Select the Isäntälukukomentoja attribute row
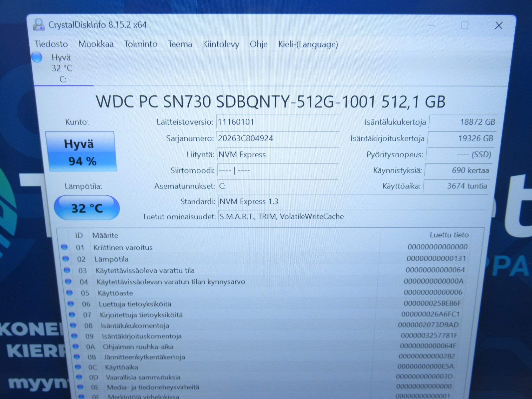Screen dimensions: 532x399 264,325
